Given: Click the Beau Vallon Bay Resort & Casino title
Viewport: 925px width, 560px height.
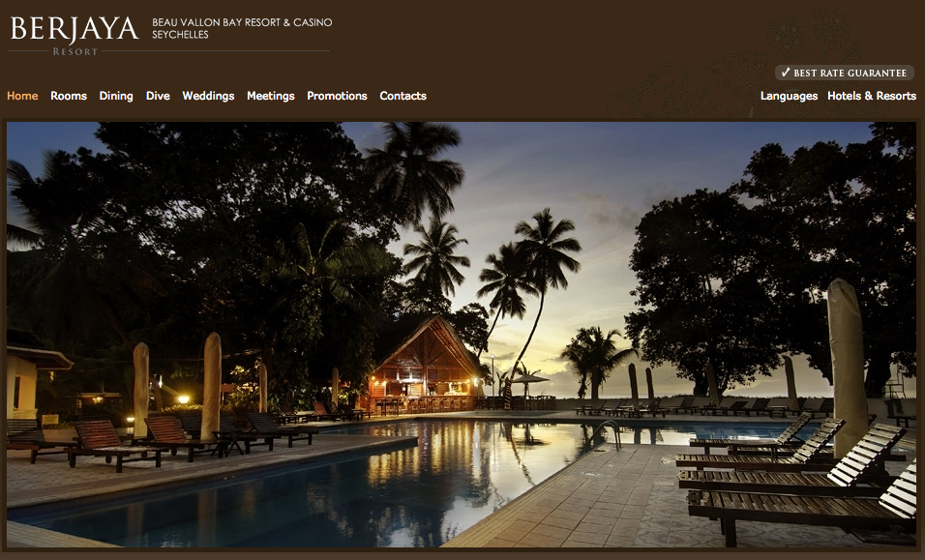Looking at the screenshot, I should point(242,22).
